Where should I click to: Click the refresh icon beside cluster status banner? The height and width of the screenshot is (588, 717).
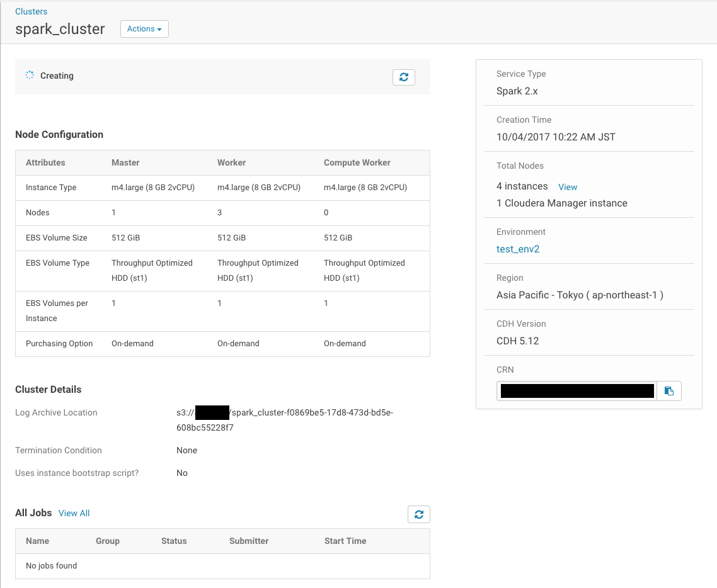click(404, 77)
